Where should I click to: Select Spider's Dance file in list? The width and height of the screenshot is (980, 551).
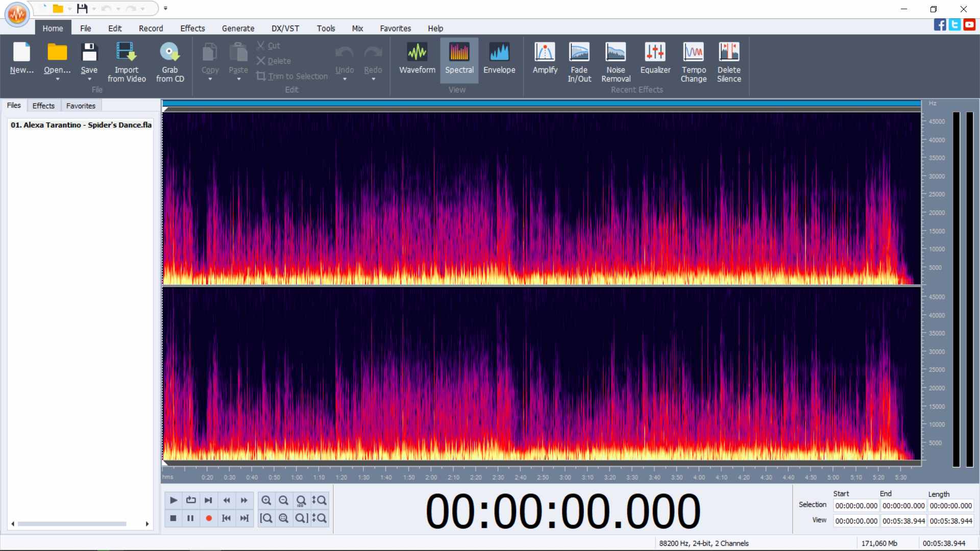coord(81,125)
